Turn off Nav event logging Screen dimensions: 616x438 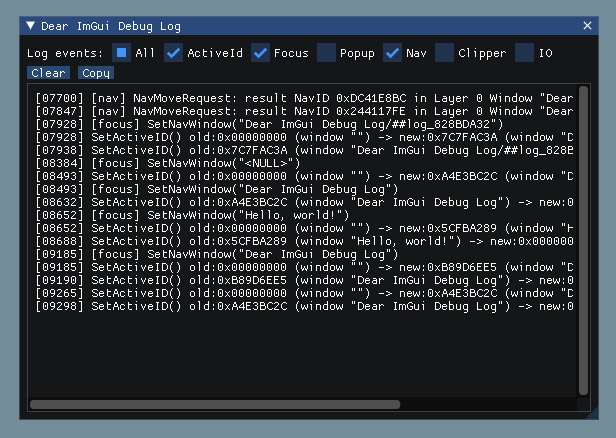point(392,53)
